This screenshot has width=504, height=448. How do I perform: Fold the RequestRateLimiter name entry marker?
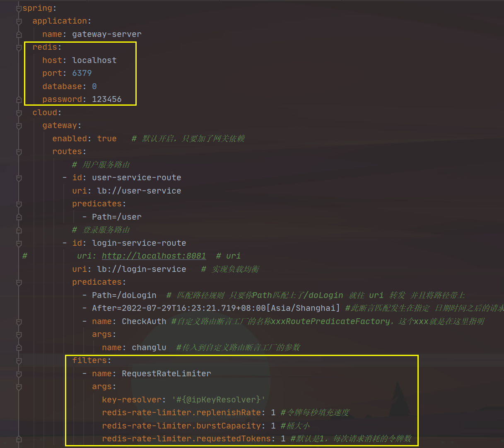click(19, 374)
